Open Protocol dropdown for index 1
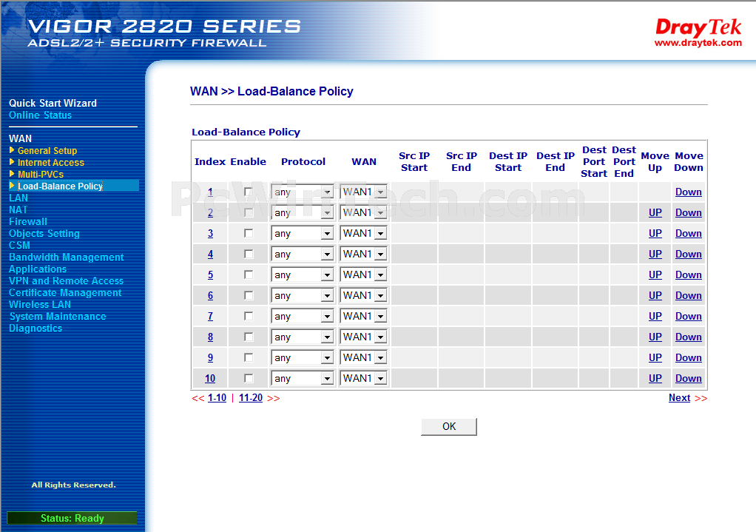 pyautogui.click(x=302, y=192)
